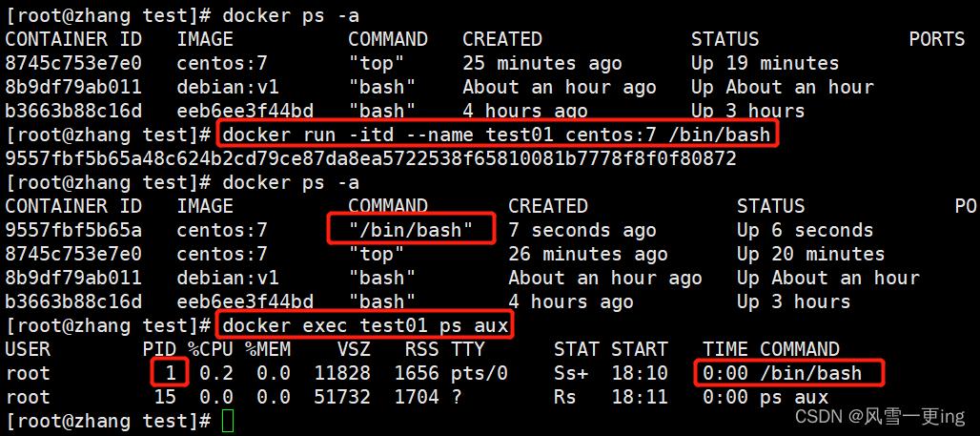Click the start time 18:10

[640, 373]
